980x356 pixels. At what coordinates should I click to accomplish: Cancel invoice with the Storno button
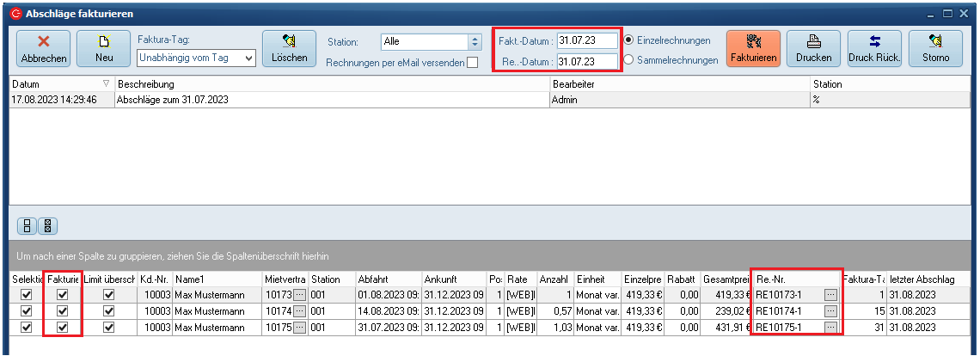(935, 49)
